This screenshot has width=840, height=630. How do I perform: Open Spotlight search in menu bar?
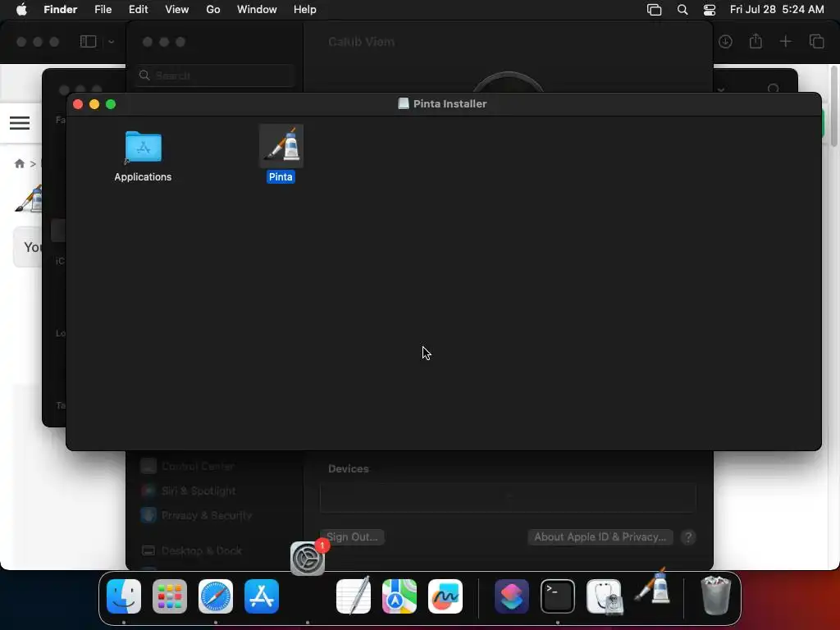[x=682, y=10]
